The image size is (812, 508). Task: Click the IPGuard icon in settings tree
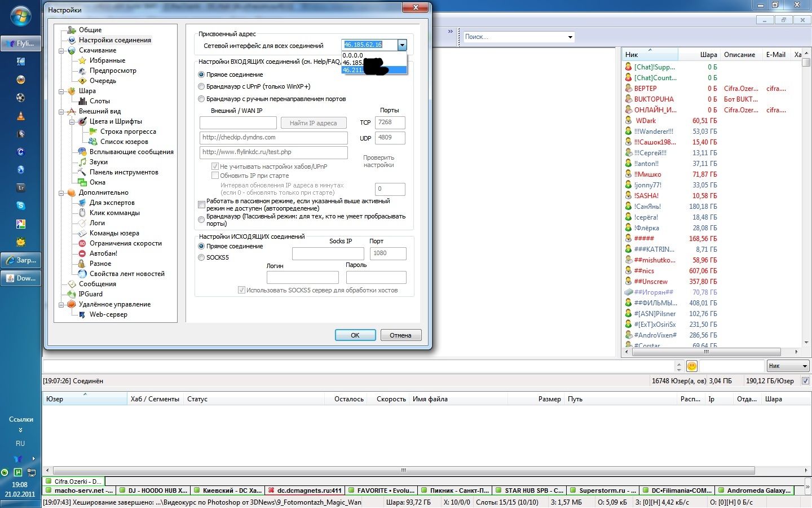click(72, 294)
